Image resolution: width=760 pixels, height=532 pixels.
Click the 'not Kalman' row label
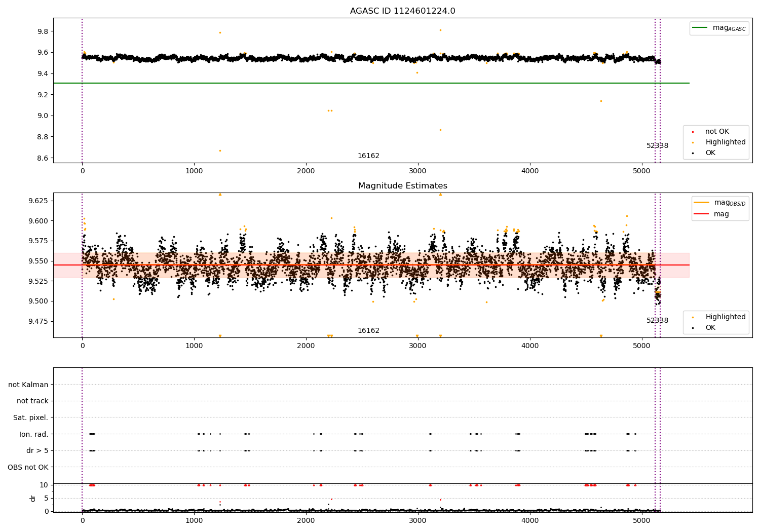point(28,385)
